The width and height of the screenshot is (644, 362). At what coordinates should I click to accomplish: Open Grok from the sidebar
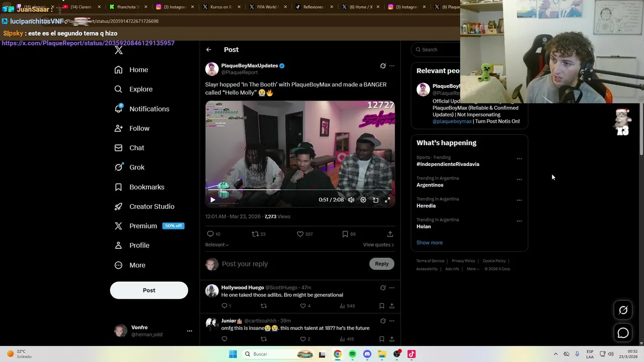tap(129, 167)
